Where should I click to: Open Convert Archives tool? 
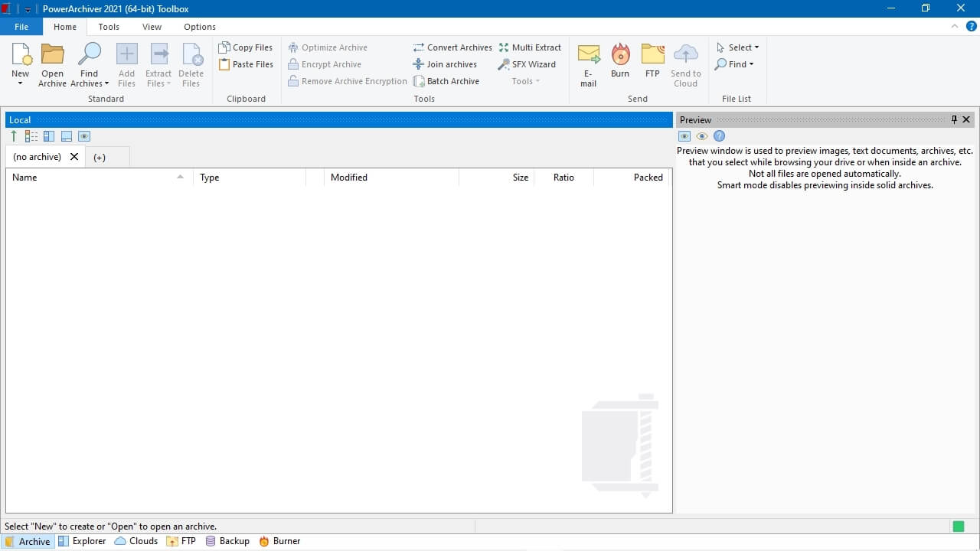click(x=452, y=47)
